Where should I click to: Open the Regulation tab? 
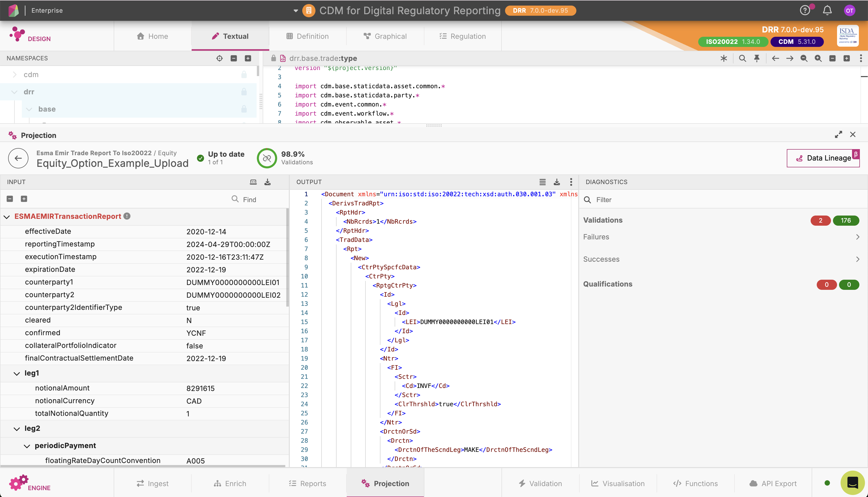[x=462, y=36]
